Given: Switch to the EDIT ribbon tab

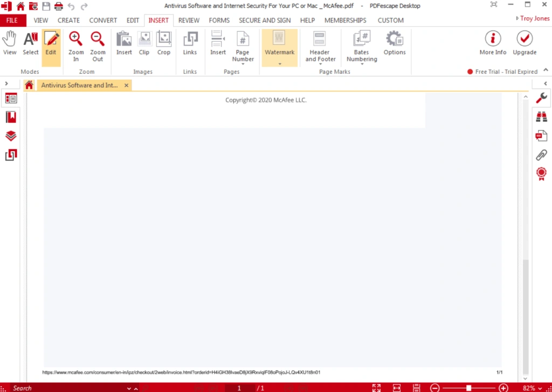Looking at the screenshot, I should point(133,20).
